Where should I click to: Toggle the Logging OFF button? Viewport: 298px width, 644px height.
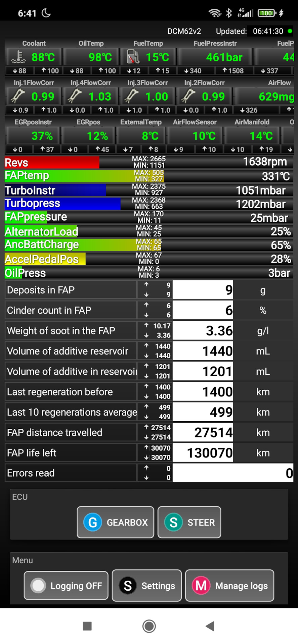66,585
